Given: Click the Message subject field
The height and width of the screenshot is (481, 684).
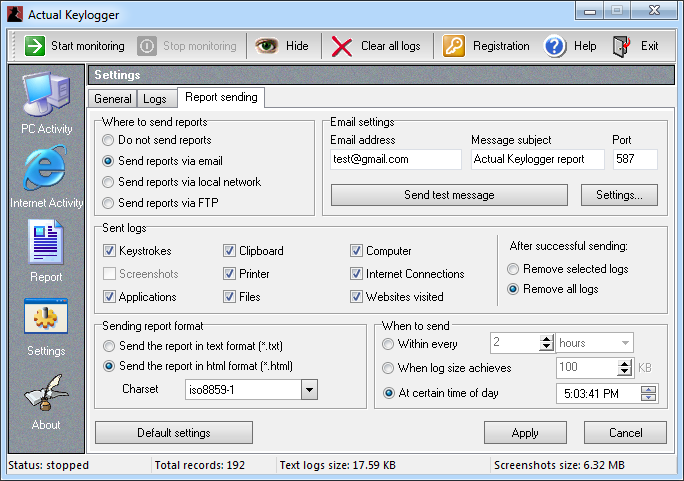Looking at the screenshot, I should point(537,159).
